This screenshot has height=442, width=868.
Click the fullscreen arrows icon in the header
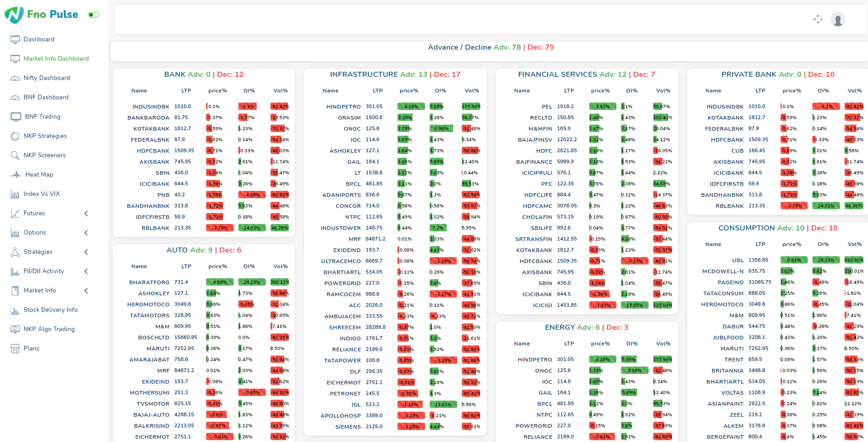(x=818, y=19)
